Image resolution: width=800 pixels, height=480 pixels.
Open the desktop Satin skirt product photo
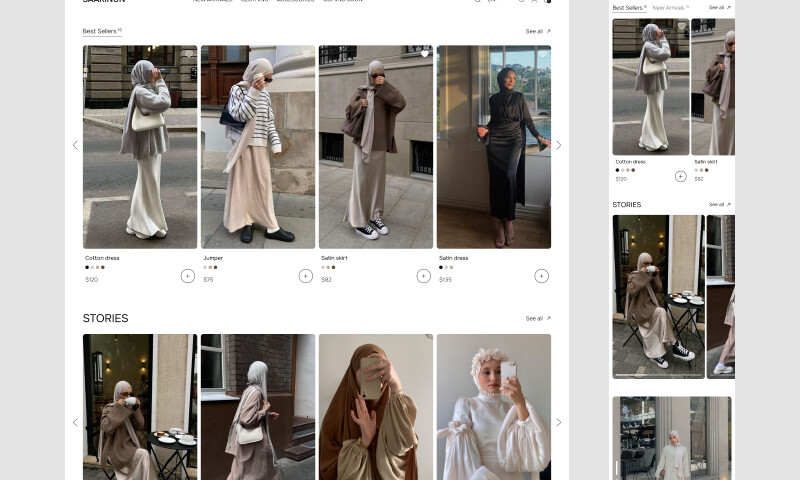click(x=376, y=147)
